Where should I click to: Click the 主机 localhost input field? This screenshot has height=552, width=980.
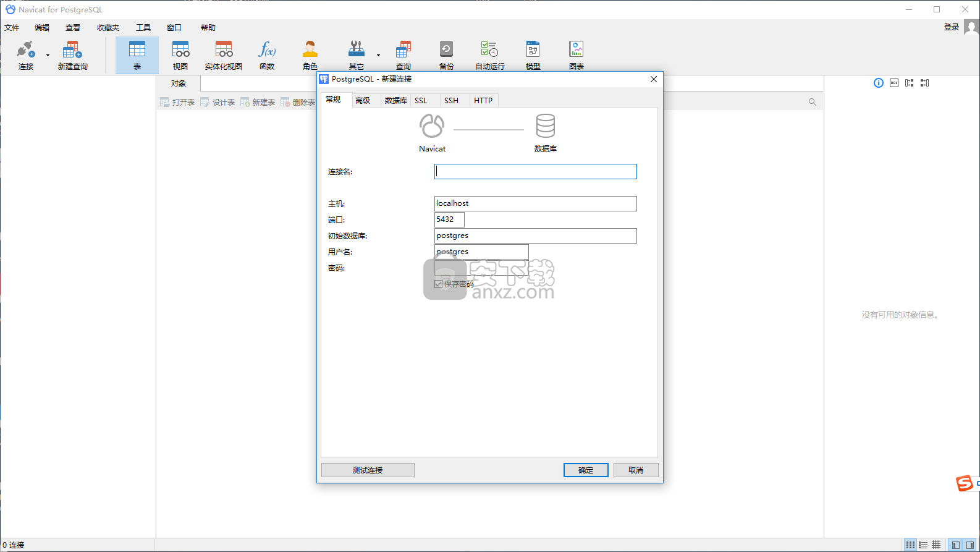tap(536, 203)
